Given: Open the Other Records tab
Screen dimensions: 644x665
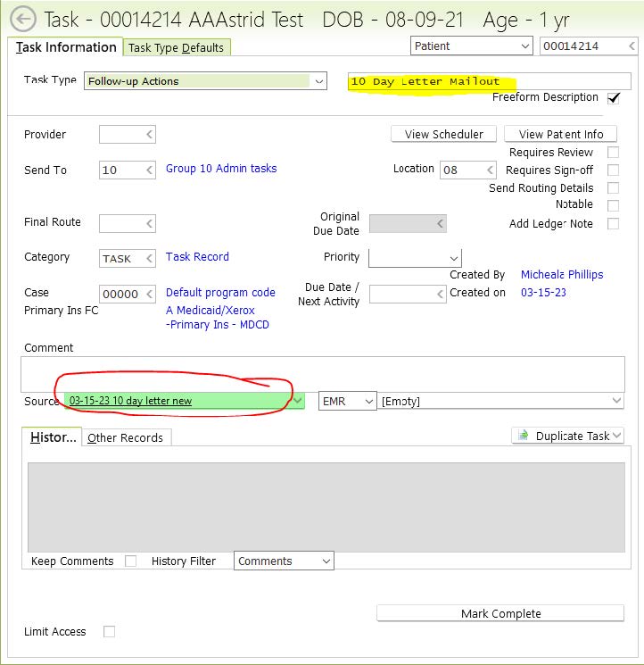Looking at the screenshot, I should 125,437.
